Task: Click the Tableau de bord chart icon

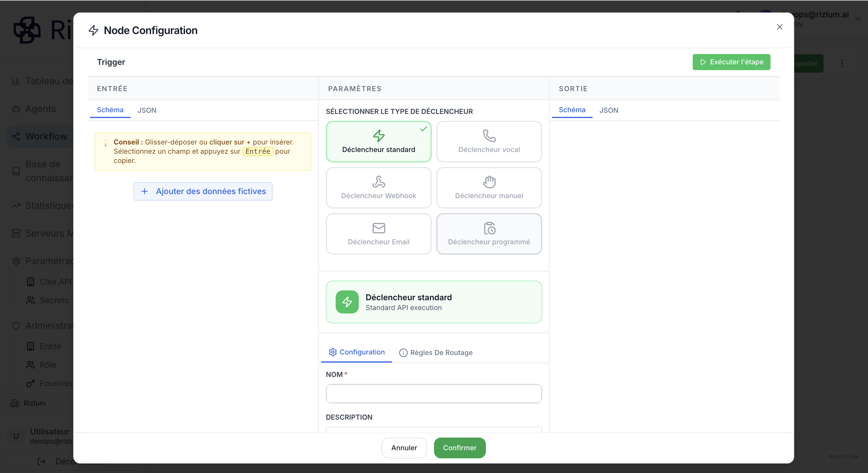Action: click(x=16, y=81)
